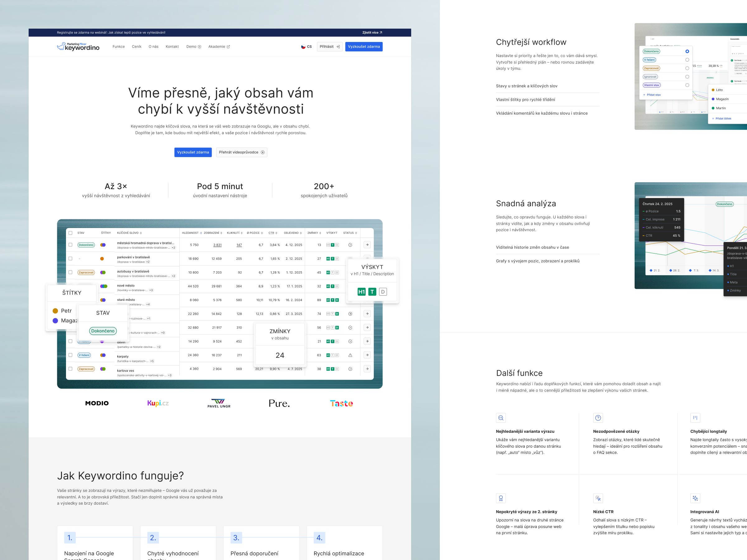Click the question mark icon above 'Nezodpovězené otázky'
The height and width of the screenshot is (560, 747).
click(x=598, y=418)
